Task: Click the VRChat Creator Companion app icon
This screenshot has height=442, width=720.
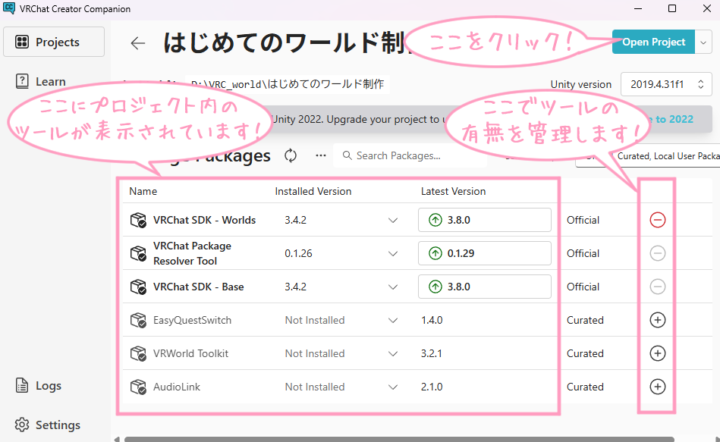Action: click(x=9, y=8)
